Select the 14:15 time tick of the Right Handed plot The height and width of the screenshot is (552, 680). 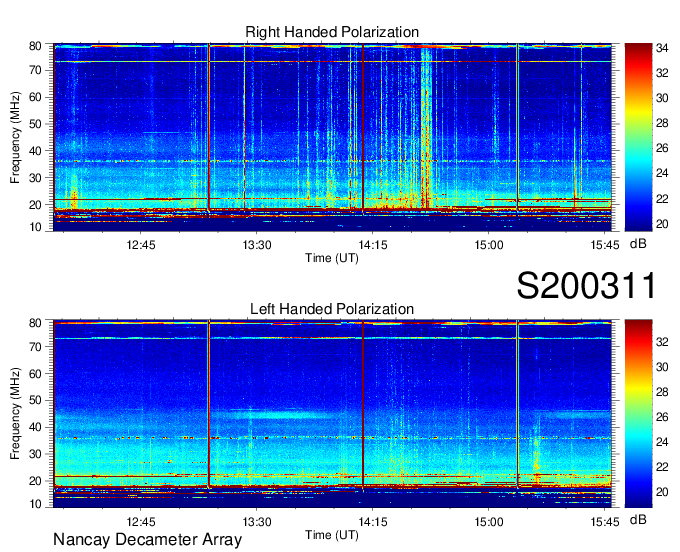pyautogui.click(x=373, y=245)
